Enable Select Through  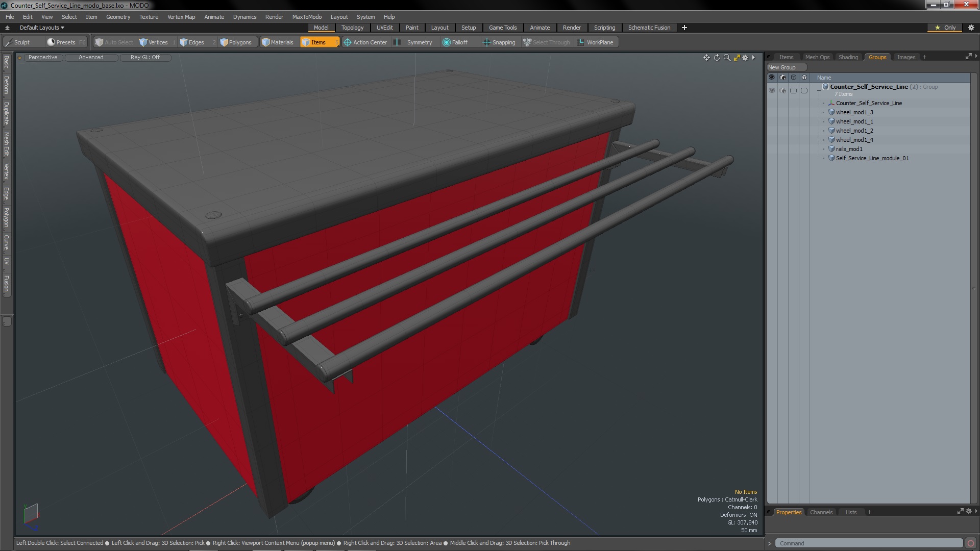tap(547, 42)
